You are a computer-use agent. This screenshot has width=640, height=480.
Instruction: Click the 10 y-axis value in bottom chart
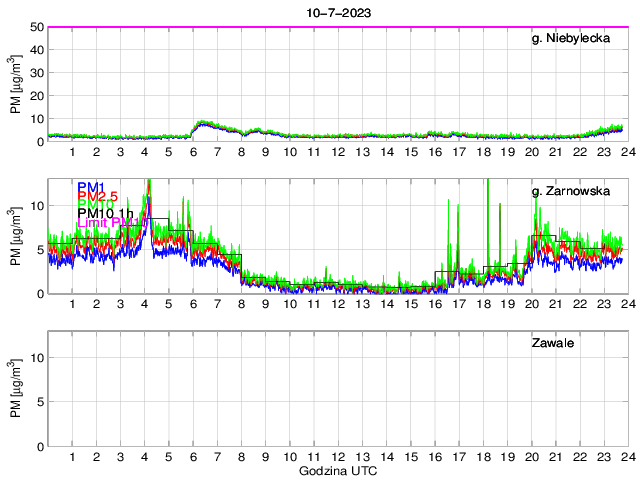(36, 357)
